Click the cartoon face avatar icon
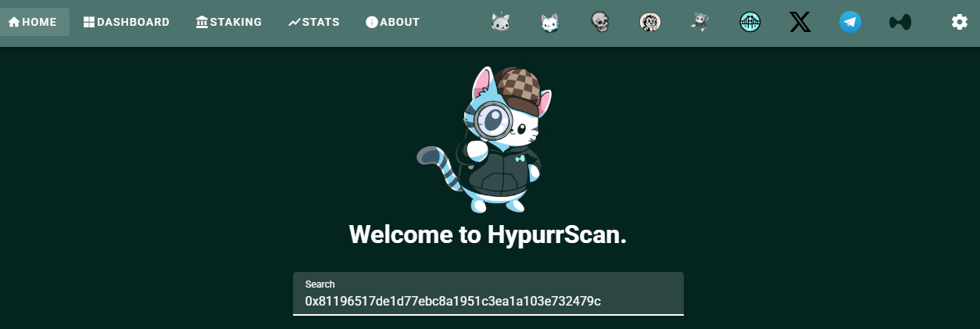980x329 pixels. (x=650, y=22)
